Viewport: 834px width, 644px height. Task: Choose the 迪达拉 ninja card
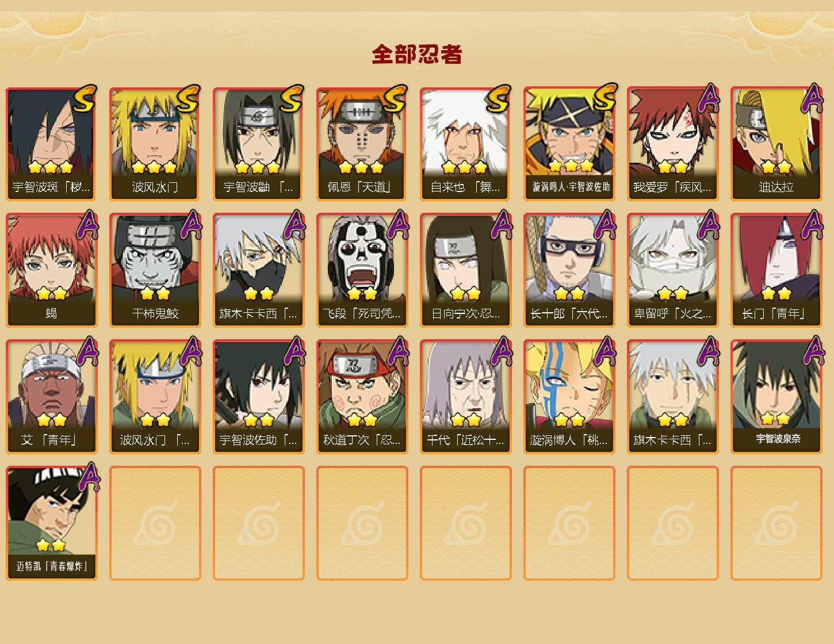pos(776,144)
